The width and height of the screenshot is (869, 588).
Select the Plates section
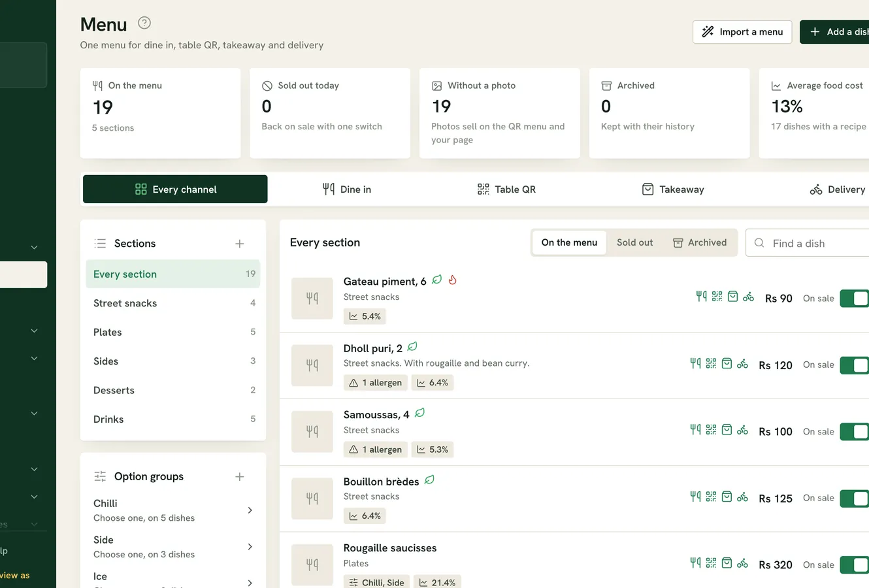click(173, 332)
